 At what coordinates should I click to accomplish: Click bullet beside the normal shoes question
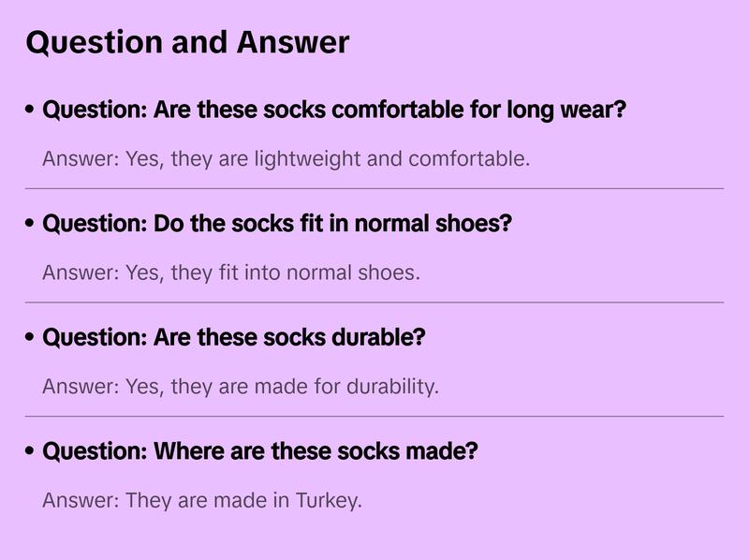point(31,225)
